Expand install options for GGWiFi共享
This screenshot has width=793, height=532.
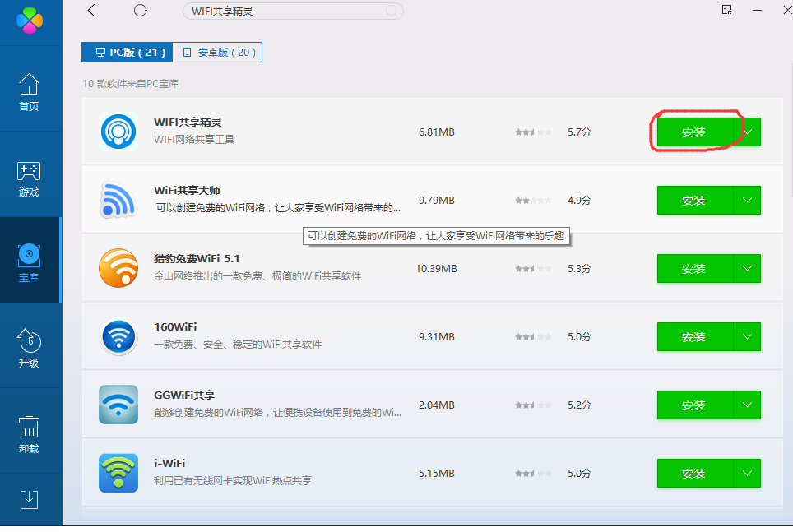(x=748, y=405)
